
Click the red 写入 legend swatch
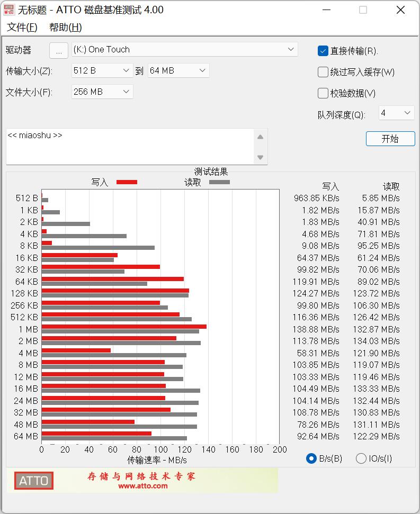click(127, 182)
